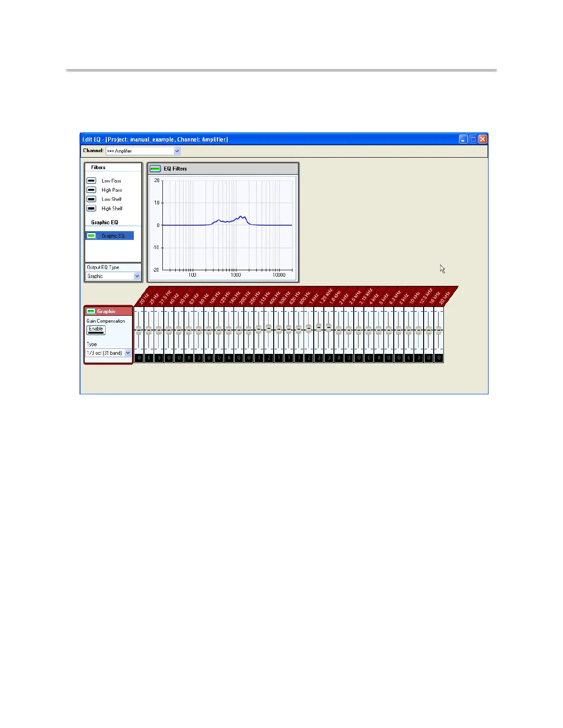Viewport: 563px width, 728px height.
Task: Click the 50 Hz band slider handle
Action: [x=179, y=330]
